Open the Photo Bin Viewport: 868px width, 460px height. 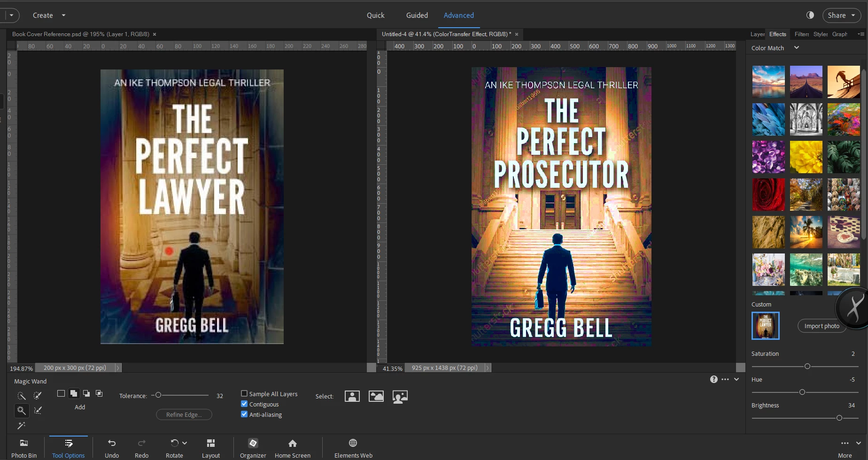click(x=24, y=448)
